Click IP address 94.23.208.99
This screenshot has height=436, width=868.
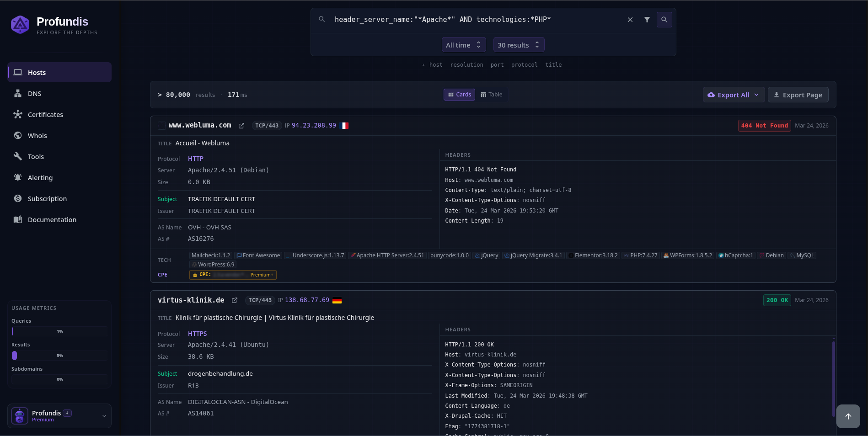click(314, 125)
